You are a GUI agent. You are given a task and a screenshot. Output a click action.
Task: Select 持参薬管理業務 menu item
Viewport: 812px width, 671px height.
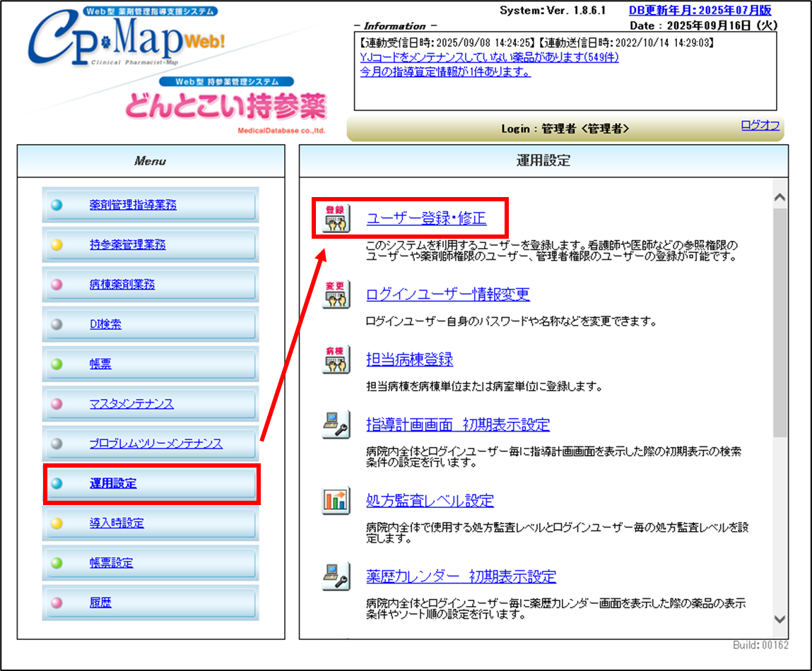pyautogui.click(x=128, y=245)
